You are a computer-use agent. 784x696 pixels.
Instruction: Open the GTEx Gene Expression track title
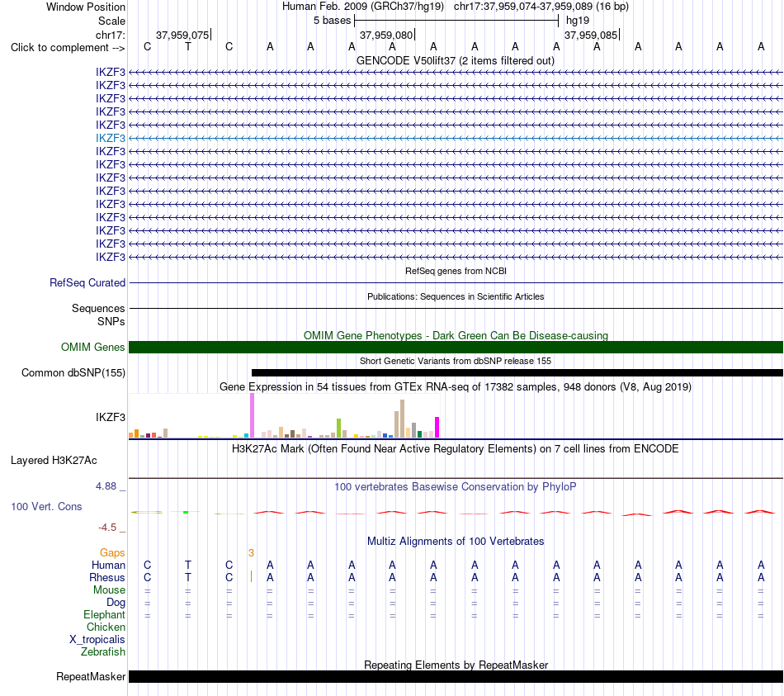pyautogui.click(x=456, y=386)
